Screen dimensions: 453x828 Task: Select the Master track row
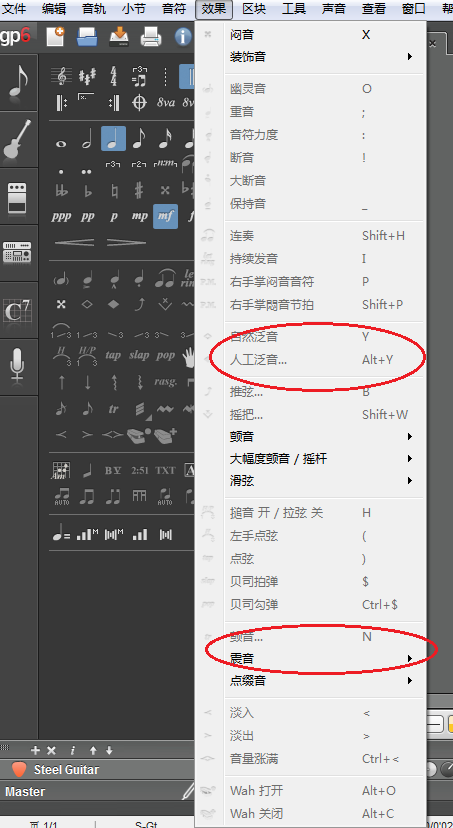click(x=97, y=792)
